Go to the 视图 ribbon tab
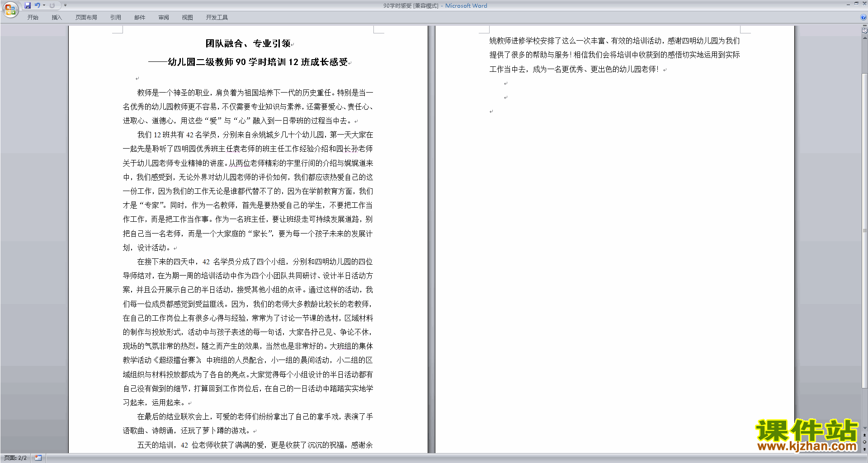The width and height of the screenshot is (868, 463). coord(188,18)
